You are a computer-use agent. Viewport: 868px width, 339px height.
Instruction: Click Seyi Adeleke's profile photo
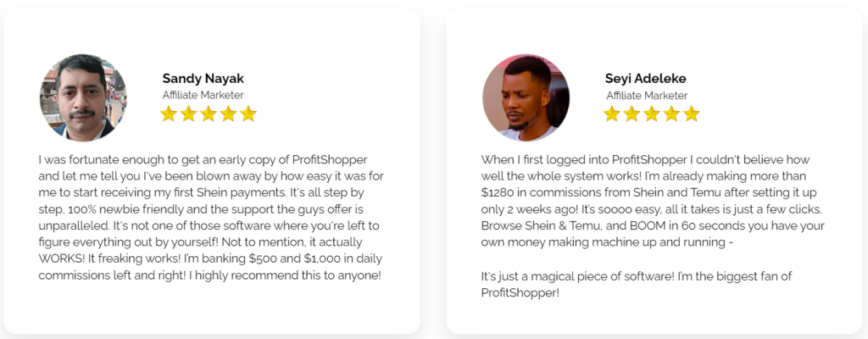pos(526,97)
